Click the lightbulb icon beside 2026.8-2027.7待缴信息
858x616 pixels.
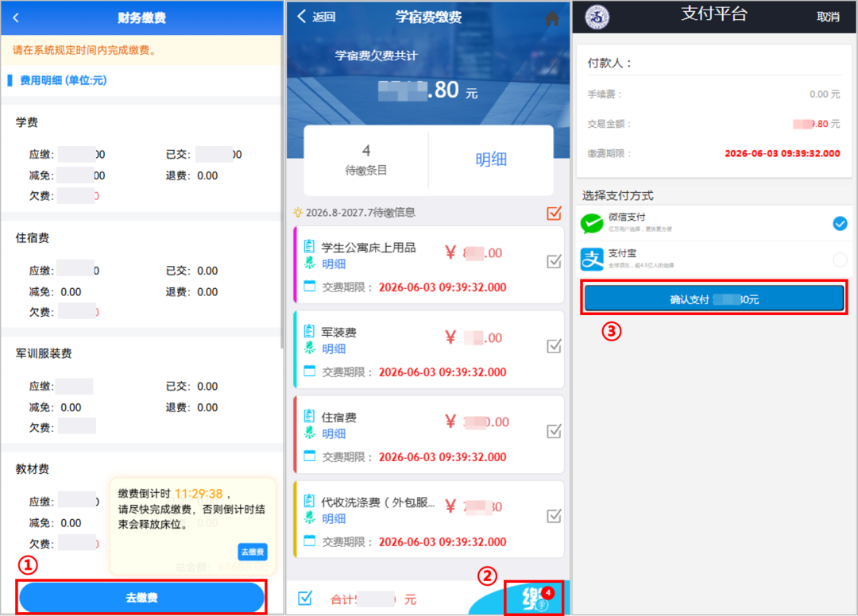pyautogui.click(x=298, y=212)
